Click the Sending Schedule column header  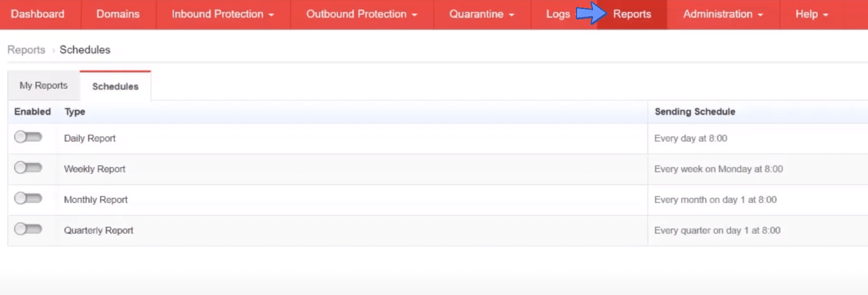(695, 112)
